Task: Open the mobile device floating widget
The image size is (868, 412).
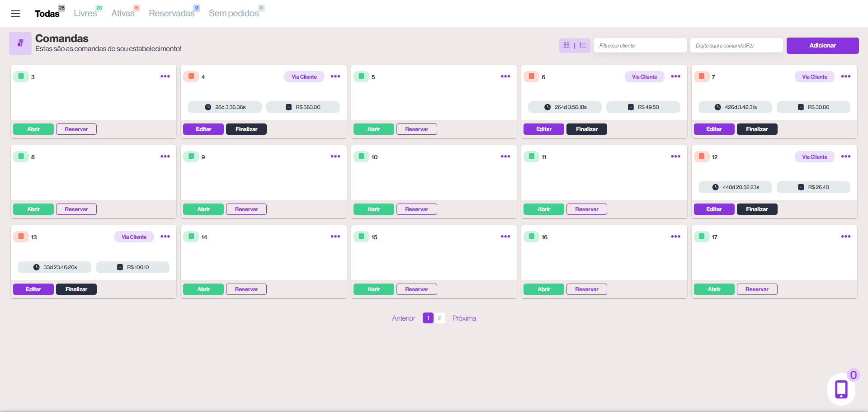Action: pos(841,389)
